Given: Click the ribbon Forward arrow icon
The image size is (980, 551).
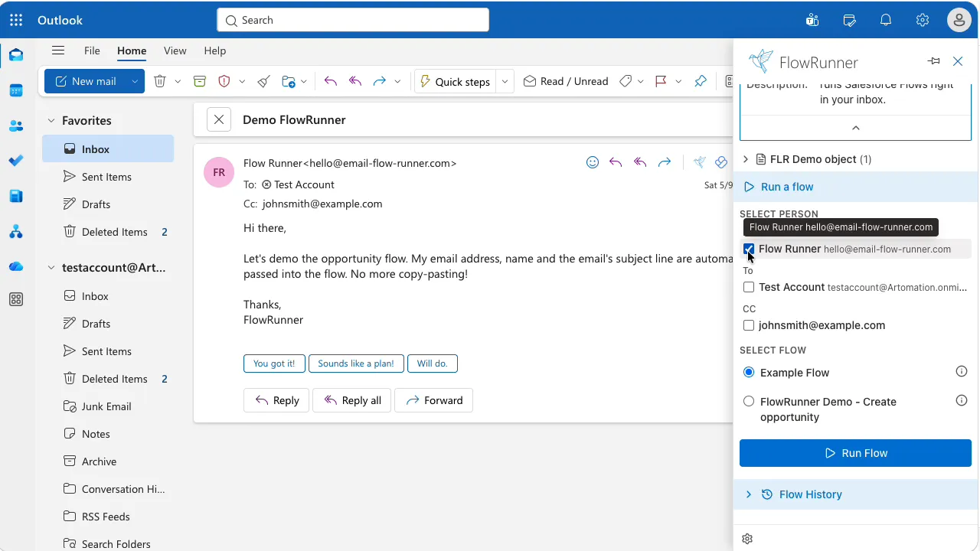Looking at the screenshot, I should click(379, 81).
